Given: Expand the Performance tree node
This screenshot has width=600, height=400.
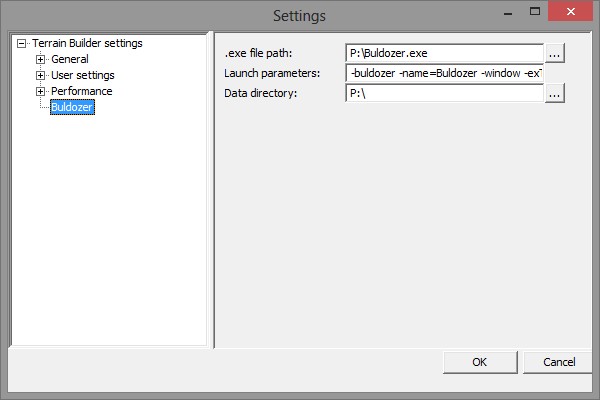Looking at the screenshot, I should tap(40, 92).
